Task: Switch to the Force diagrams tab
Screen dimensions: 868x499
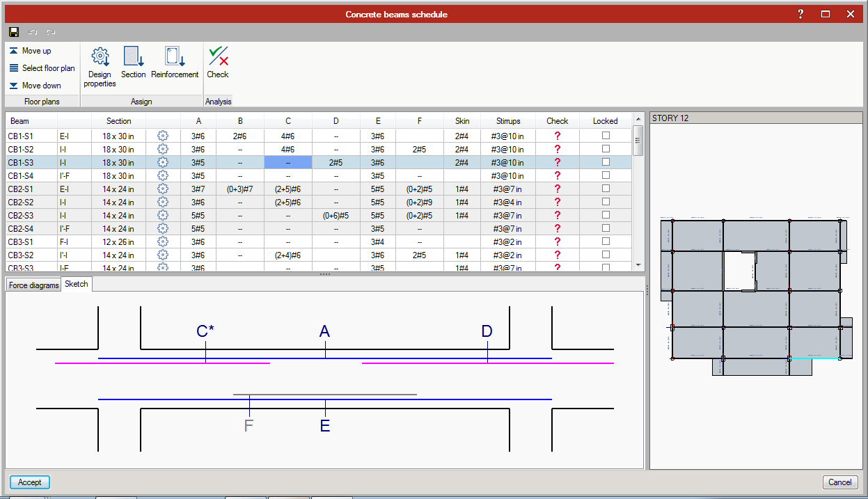Action: click(33, 285)
